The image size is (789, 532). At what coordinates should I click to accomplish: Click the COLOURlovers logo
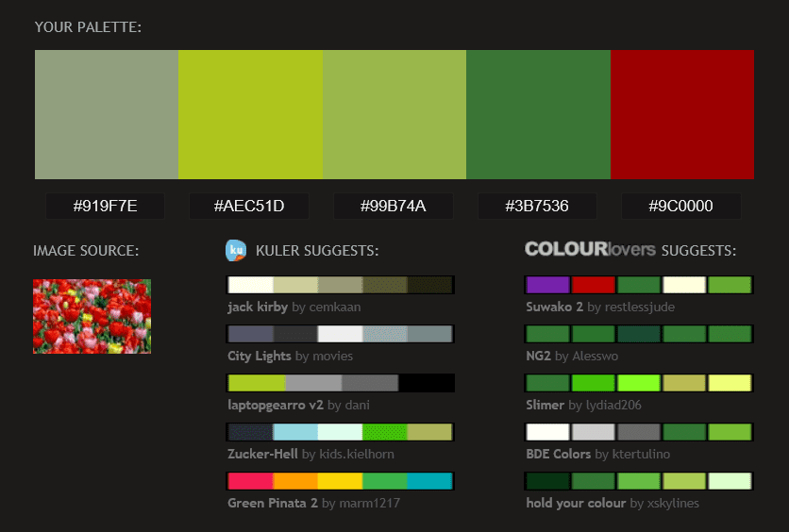(x=590, y=249)
